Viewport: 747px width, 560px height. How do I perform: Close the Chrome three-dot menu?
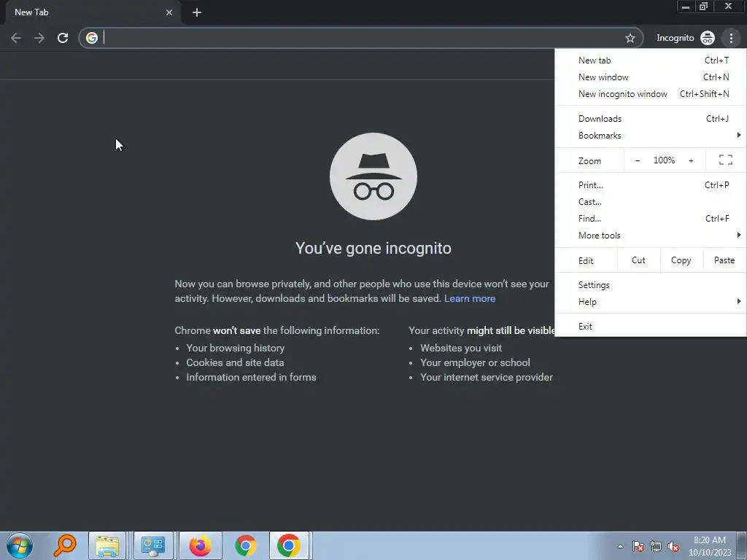[731, 38]
